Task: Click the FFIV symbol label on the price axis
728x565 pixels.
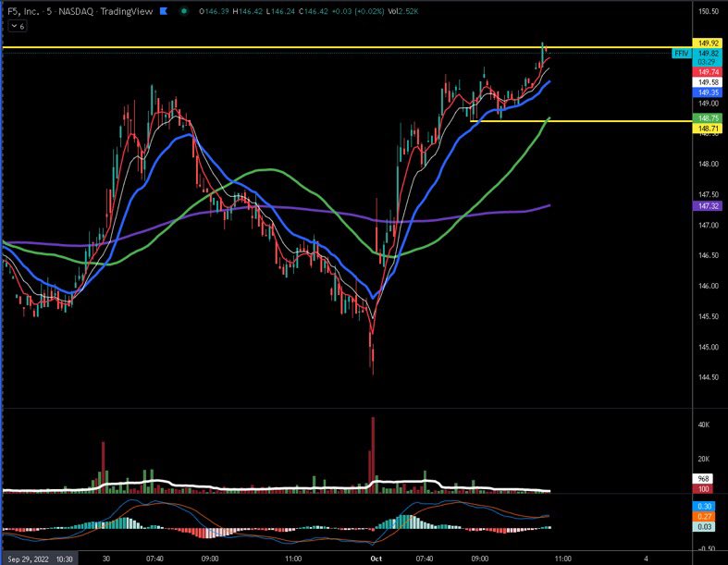Action: pos(682,54)
